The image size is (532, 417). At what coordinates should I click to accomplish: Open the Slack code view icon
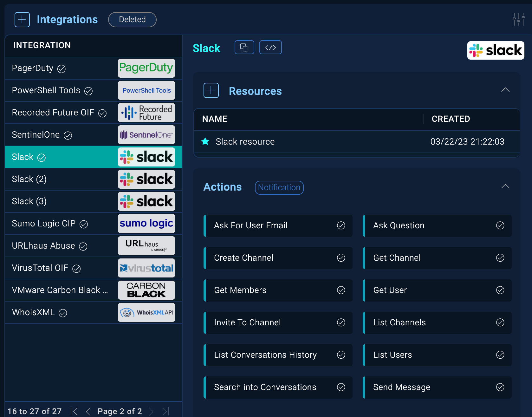coord(270,48)
